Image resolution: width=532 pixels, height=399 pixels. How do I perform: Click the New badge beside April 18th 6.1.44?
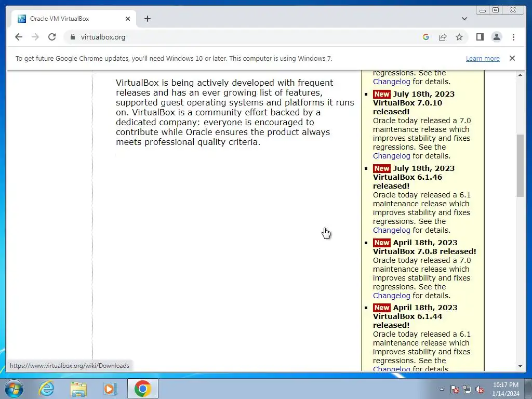pos(382,308)
